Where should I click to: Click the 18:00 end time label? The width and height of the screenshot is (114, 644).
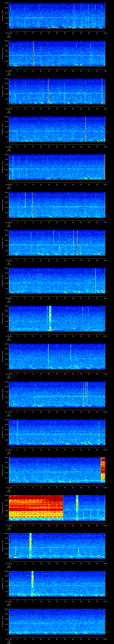point(105,639)
